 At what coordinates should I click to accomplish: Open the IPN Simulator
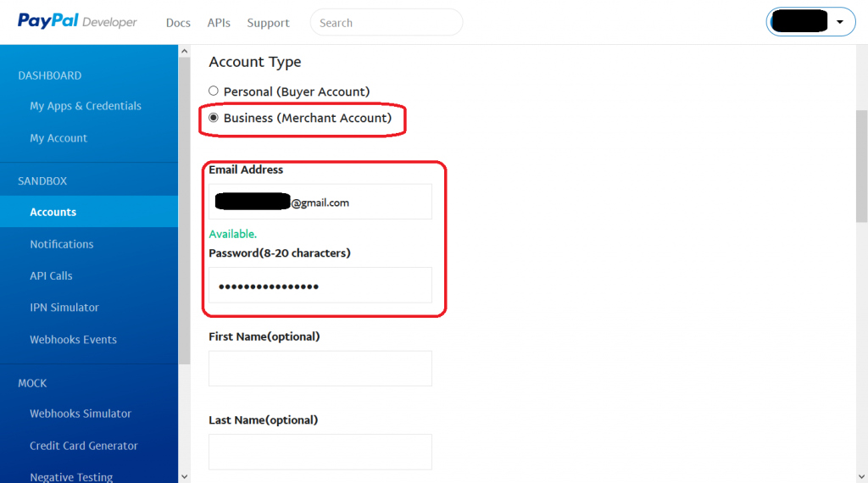tap(64, 308)
